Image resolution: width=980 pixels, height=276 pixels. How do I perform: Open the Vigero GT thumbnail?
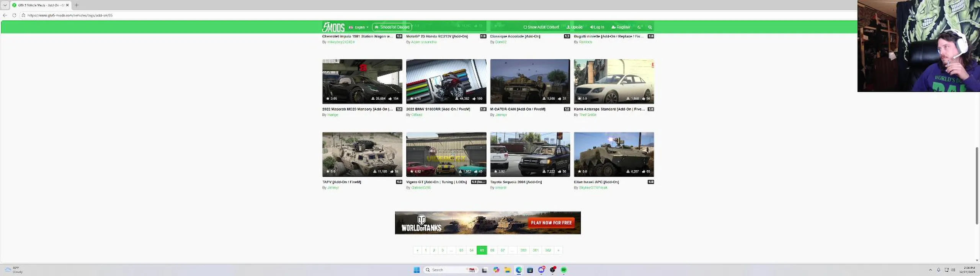pos(446,154)
